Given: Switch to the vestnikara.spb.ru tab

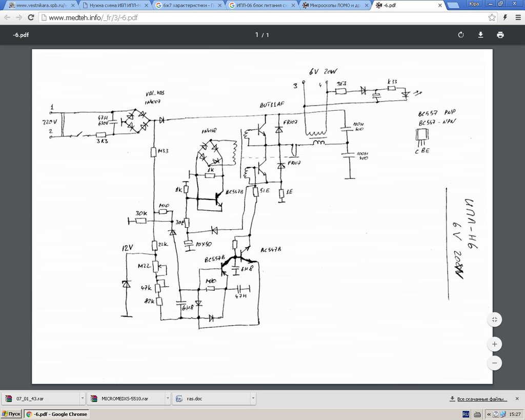Looking at the screenshot, I should click(x=38, y=6).
